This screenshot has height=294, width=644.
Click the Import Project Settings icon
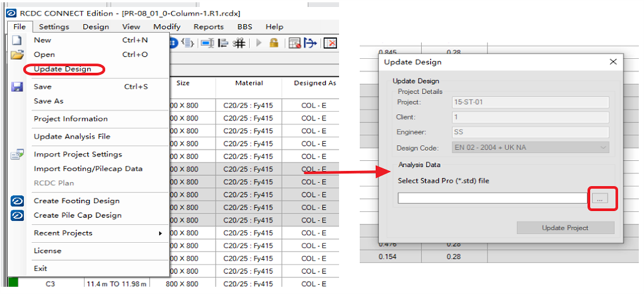point(17,155)
